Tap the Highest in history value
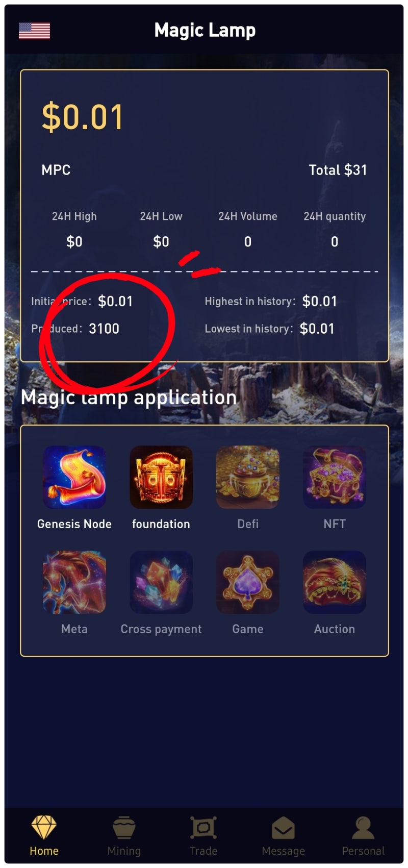This screenshot has height=868, width=408. pyautogui.click(x=320, y=301)
